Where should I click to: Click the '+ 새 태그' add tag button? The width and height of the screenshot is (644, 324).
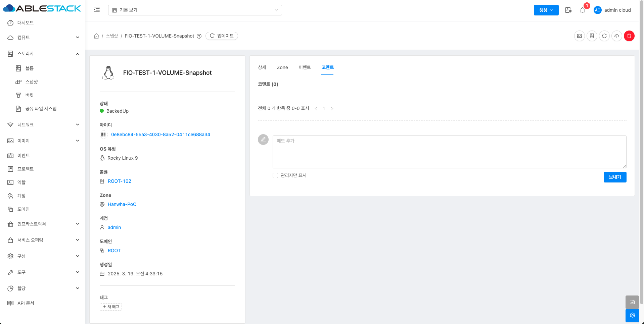pos(111,307)
